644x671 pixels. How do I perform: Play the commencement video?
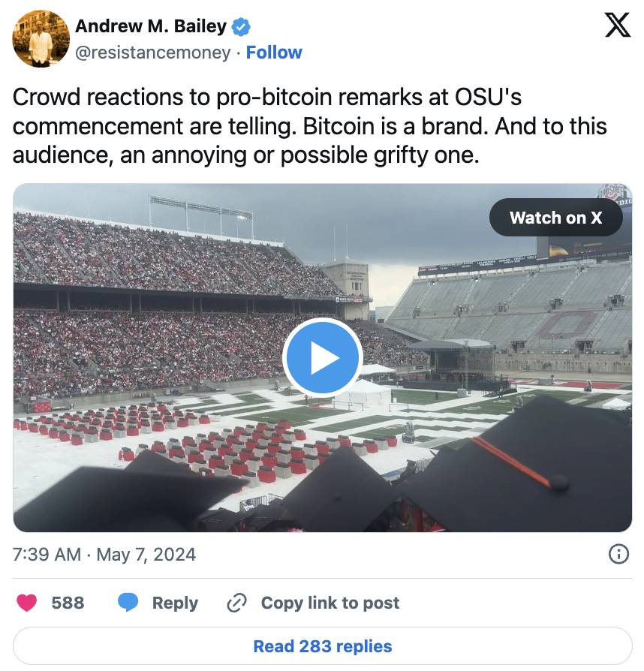(x=322, y=358)
